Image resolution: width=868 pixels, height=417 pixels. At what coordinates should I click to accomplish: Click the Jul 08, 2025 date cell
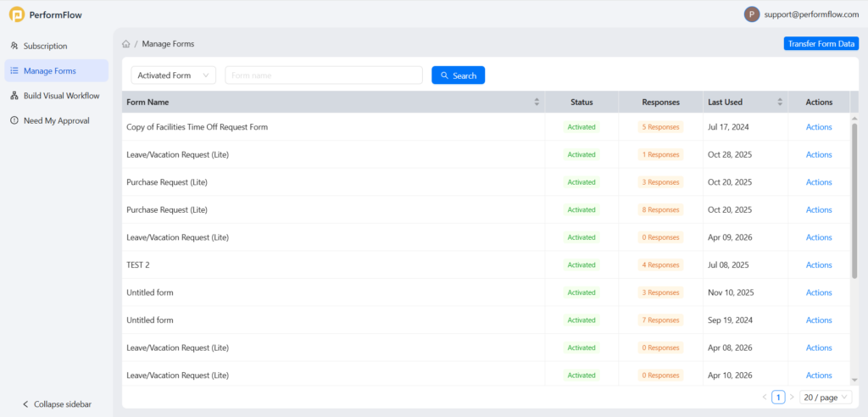tap(728, 264)
